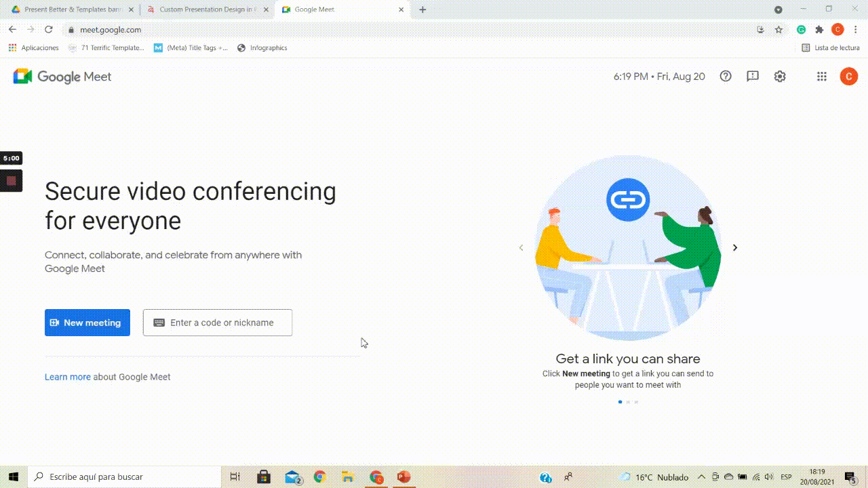The height and width of the screenshot is (488, 868).
Task: Open the Mail app in taskbar
Action: (292, 477)
